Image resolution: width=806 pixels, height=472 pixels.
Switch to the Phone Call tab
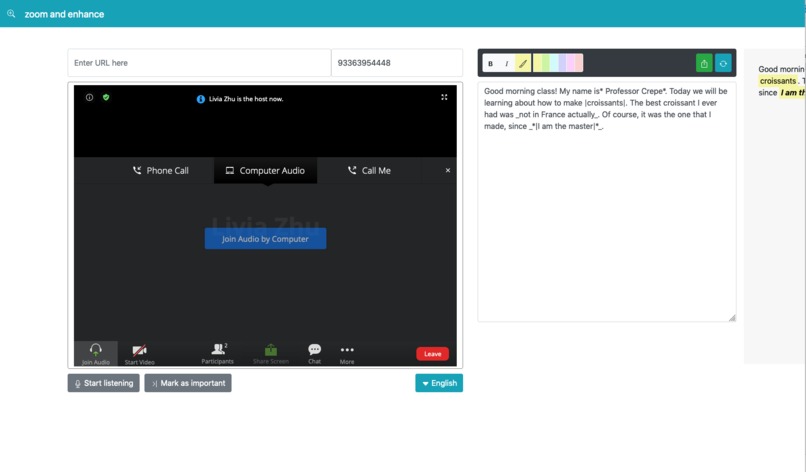coord(161,170)
